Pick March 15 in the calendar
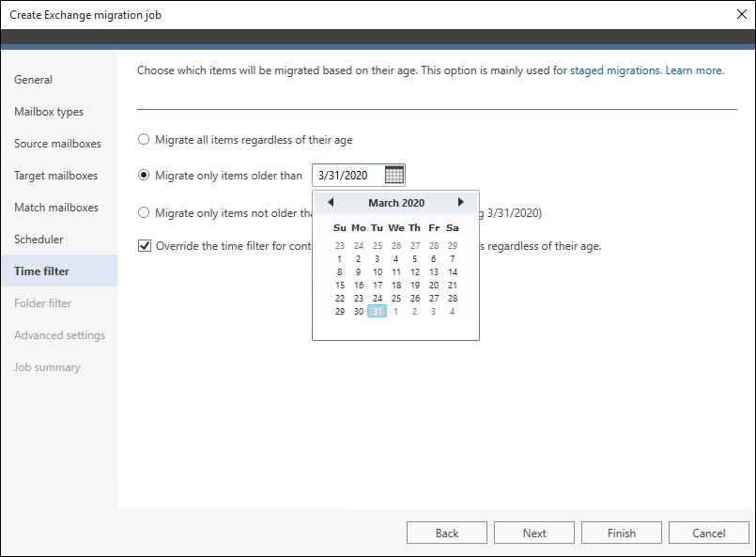Viewport: 756px width, 557px height. click(x=340, y=286)
